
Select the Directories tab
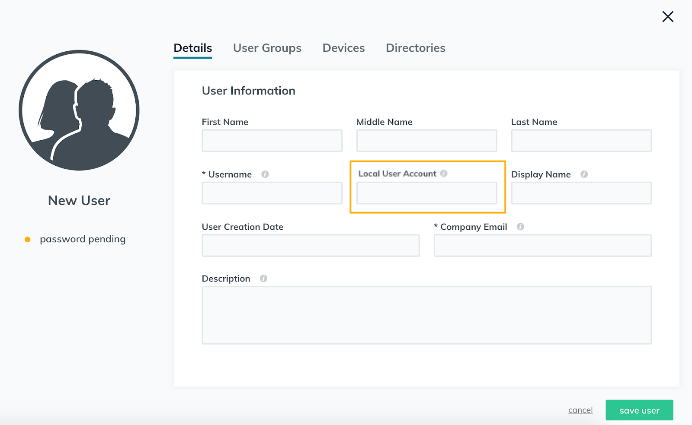[x=415, y=48]
